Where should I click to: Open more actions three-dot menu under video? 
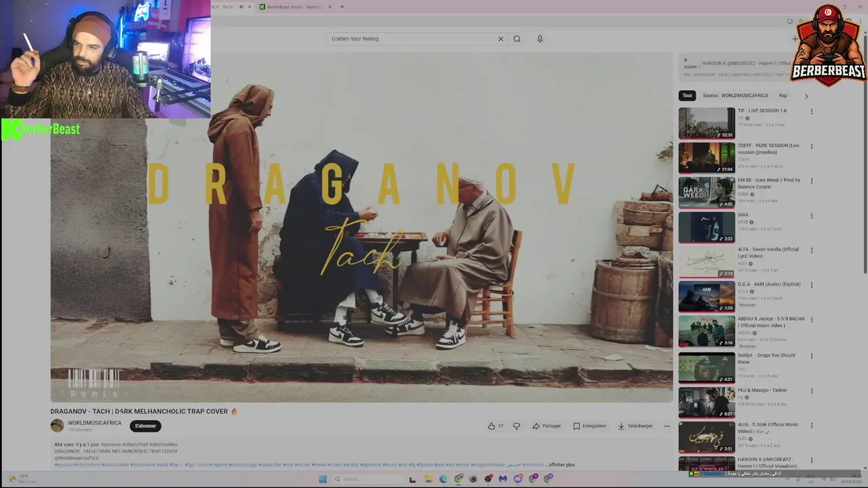point(667,426)
